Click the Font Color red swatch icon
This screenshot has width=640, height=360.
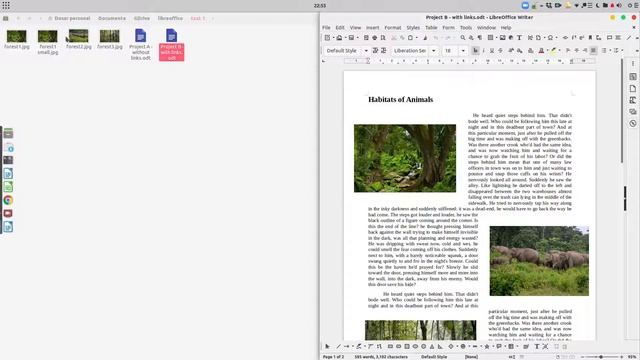(541, 51)
